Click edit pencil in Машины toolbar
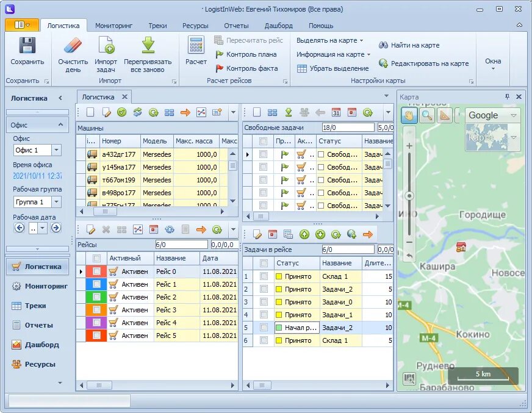The height and width of the screenshot is (413, 532). point(106,112)
